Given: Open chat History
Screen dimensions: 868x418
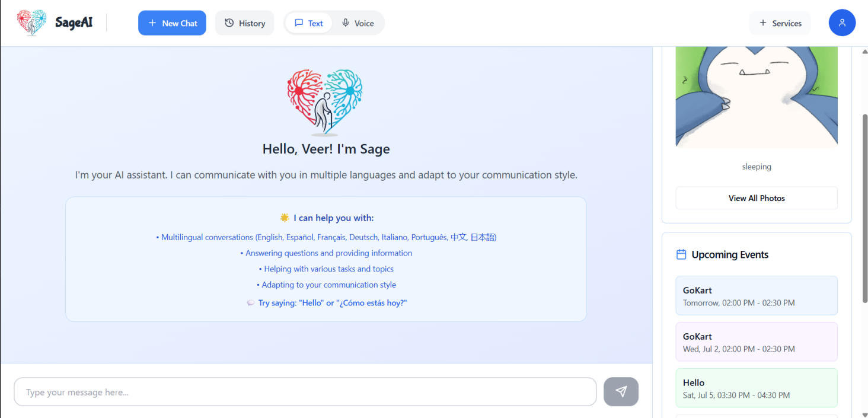Looking at the screenshot, I should point(244,23).
